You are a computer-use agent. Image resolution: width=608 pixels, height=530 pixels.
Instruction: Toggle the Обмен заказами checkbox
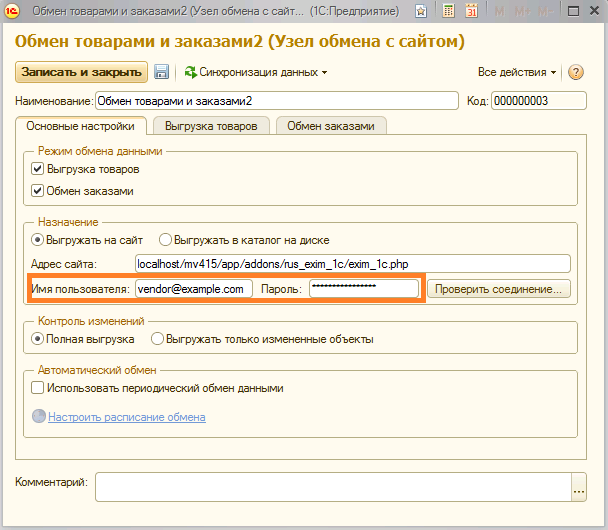[x=37, y=191]
